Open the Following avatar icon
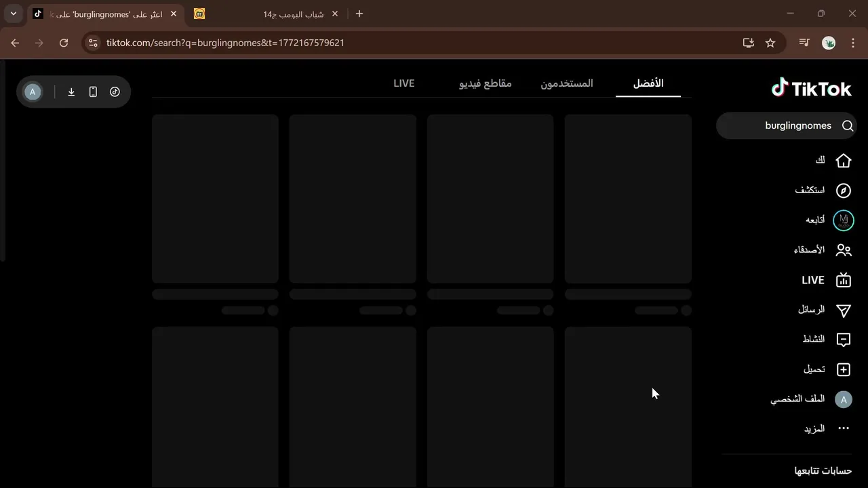Viewport: 868px width, 488px height. [x=844, y=220]
